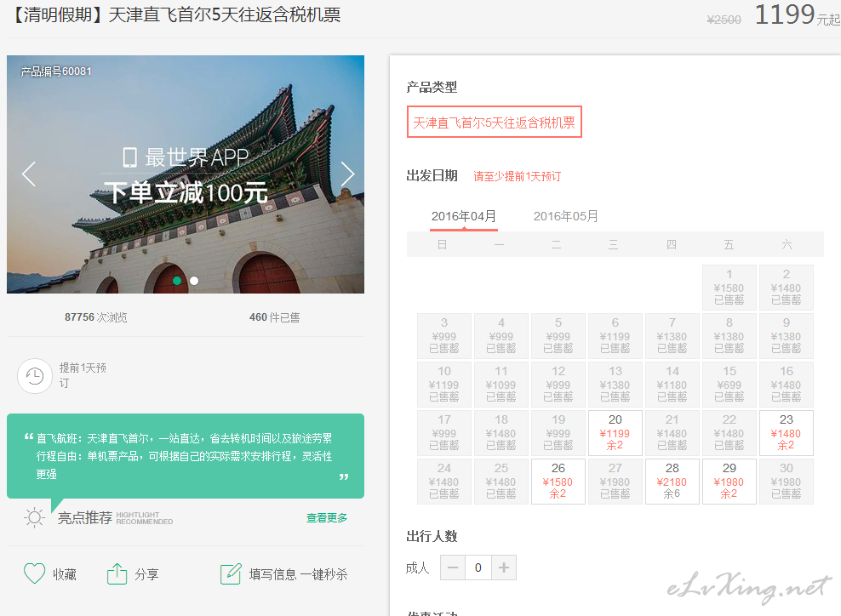Viewport: 841px width, 616px height.
Task: Click 分享 label to share
Action: pyautogui.click(x=146, y=574)
